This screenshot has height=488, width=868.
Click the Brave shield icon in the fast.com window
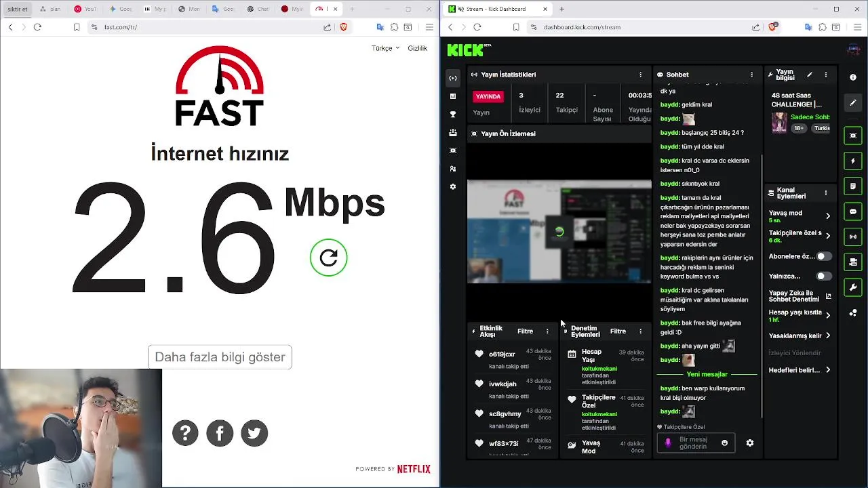(344, 27)
